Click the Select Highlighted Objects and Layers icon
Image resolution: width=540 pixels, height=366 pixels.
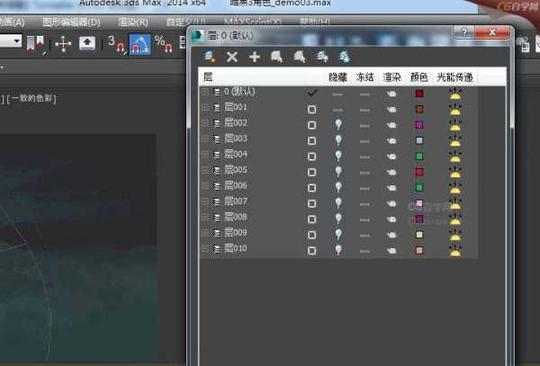[277, 57]
